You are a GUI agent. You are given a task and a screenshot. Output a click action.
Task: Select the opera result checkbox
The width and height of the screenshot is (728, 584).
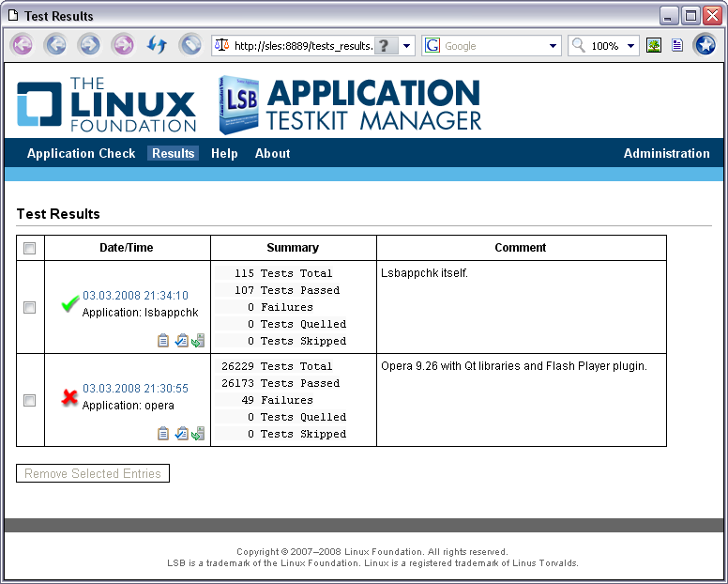pyautogui.click(x=30, y=401)
